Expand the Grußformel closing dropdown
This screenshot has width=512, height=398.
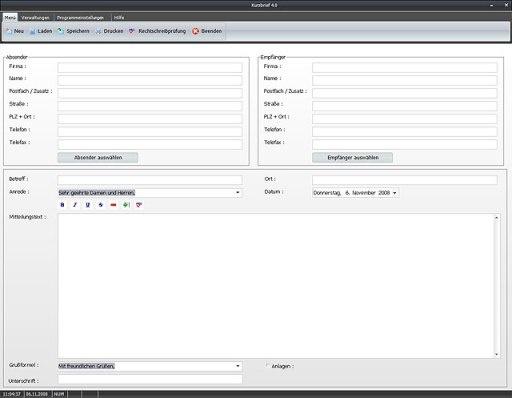[x=238, y=366]
